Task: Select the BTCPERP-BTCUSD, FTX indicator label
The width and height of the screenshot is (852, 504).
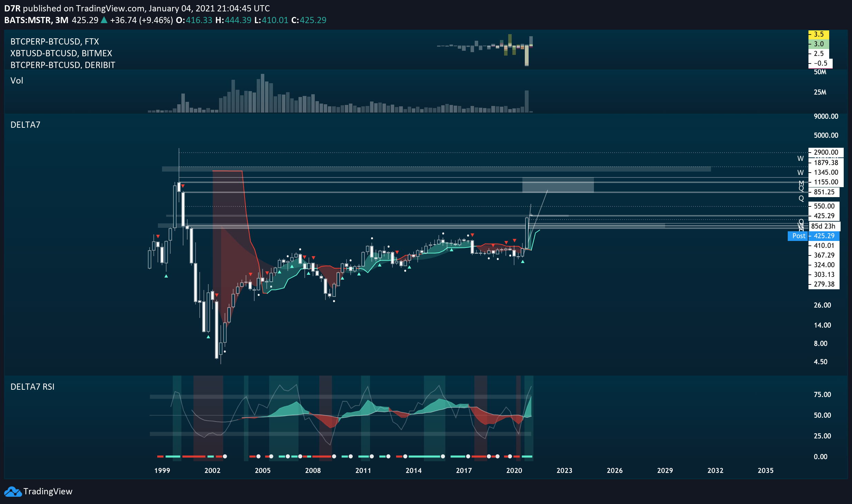Action: coord(55,41)
